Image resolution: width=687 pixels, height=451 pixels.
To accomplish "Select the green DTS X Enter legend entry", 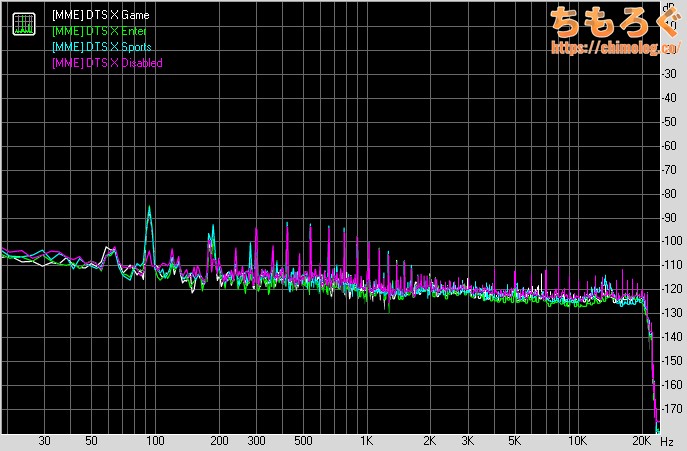I will (x=99, y=33).
